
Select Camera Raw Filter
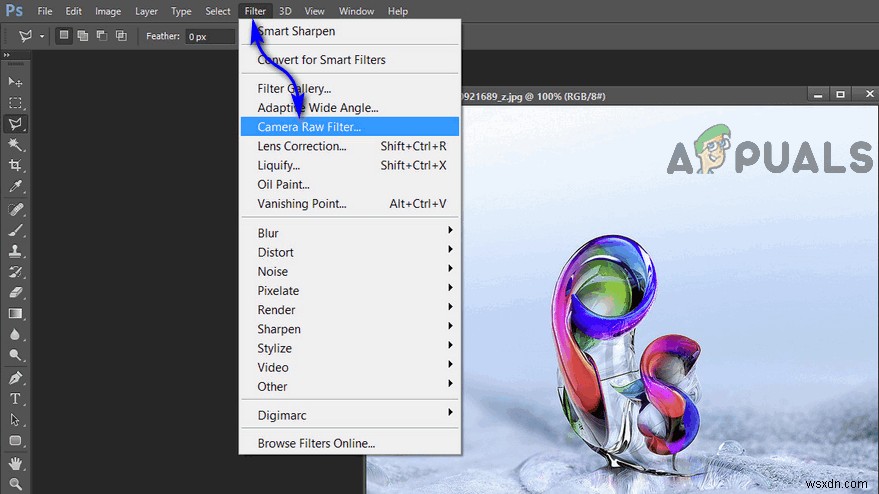[x=350, y=127]
